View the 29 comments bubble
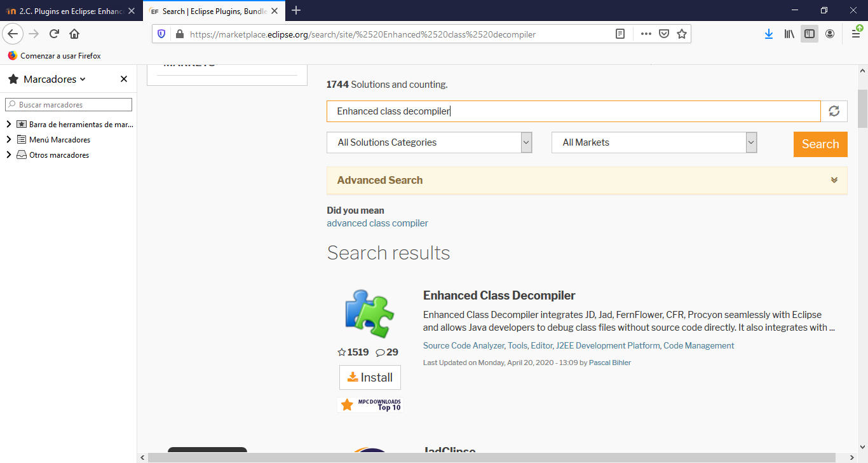Screen dimensions: 868x463 click(387, 352)
